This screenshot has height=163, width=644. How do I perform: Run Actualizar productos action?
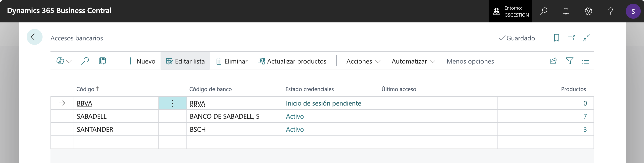292,61
